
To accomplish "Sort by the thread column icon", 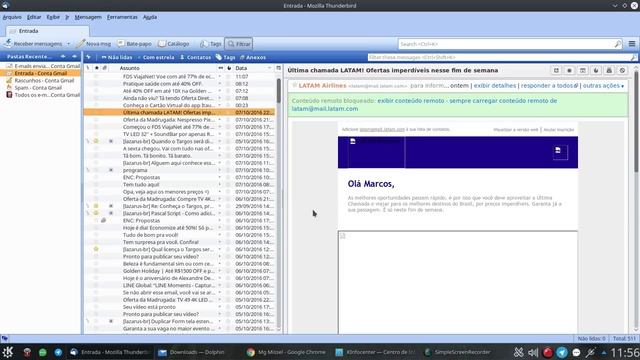I will pos(88,68).
